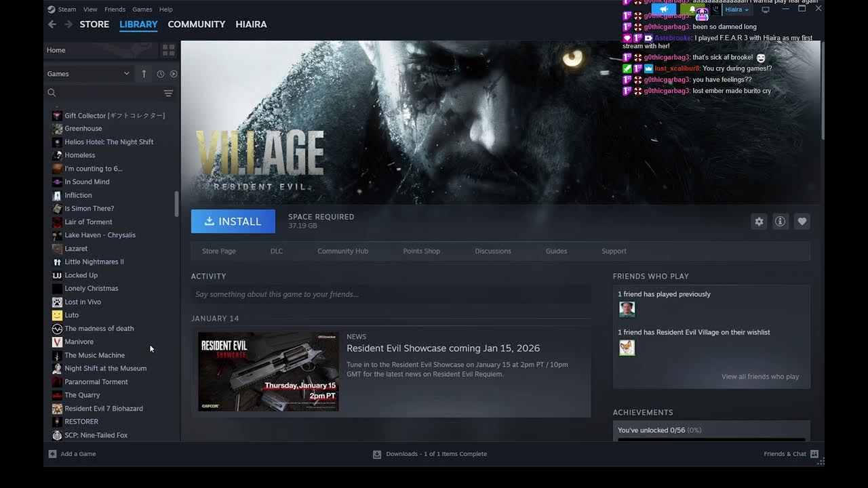
Task: Toggle sort order arrow in library
Action: click(144, 74)
